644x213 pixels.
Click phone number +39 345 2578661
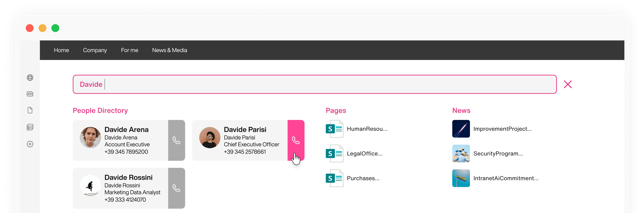pyautogui.click(x=245, y=152)
